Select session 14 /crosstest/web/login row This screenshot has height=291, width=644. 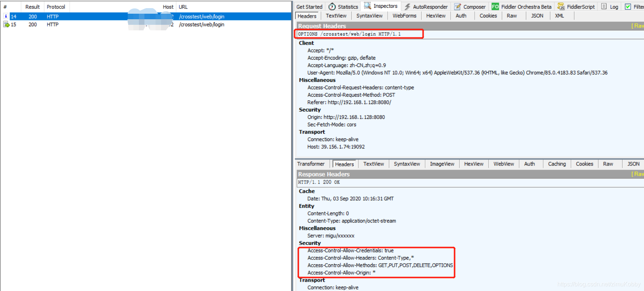[x=146, y=16]
